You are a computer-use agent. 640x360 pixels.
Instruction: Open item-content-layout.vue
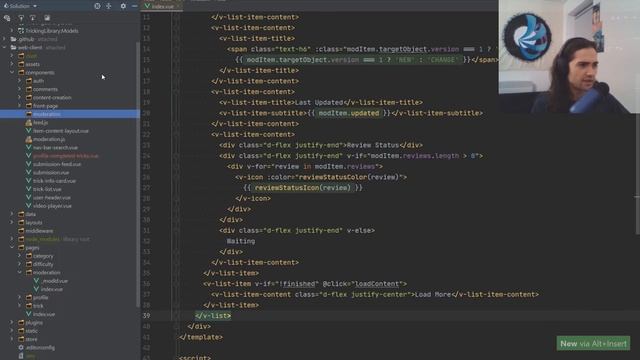[61, 131]
